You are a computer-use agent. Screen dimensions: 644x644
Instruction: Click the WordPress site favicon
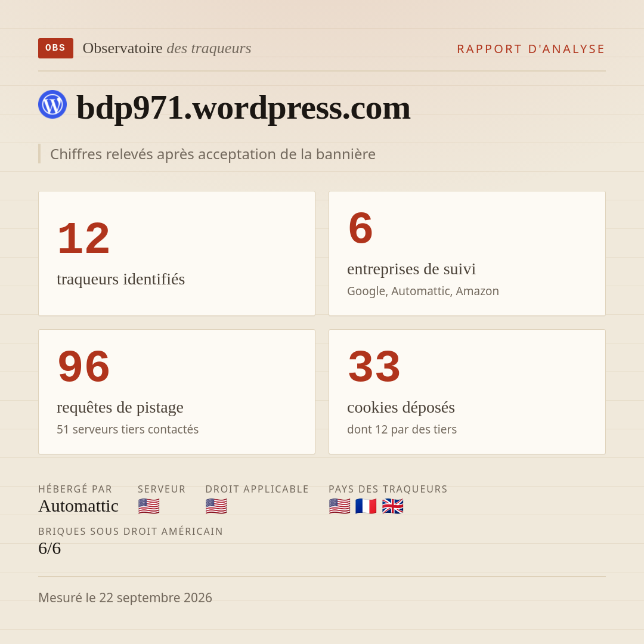click(x=52, y=104)
